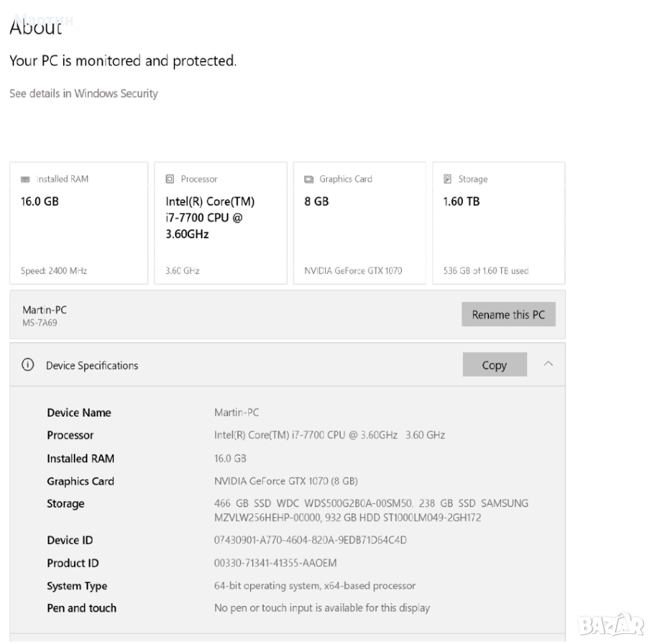Click the Processor chip icon

pos(170,179)
